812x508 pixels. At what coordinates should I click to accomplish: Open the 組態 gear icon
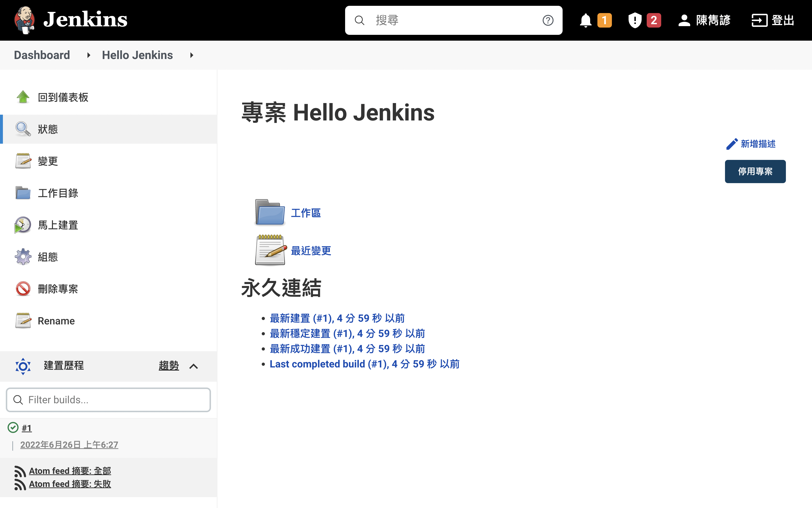click(23, 257)
